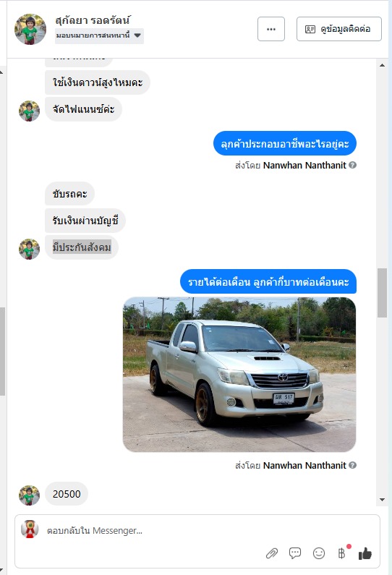The height and width of the screenshot is (575, 392).
Task: Click the scroll up arrow of chat
Action: click(x=383, y=65)
